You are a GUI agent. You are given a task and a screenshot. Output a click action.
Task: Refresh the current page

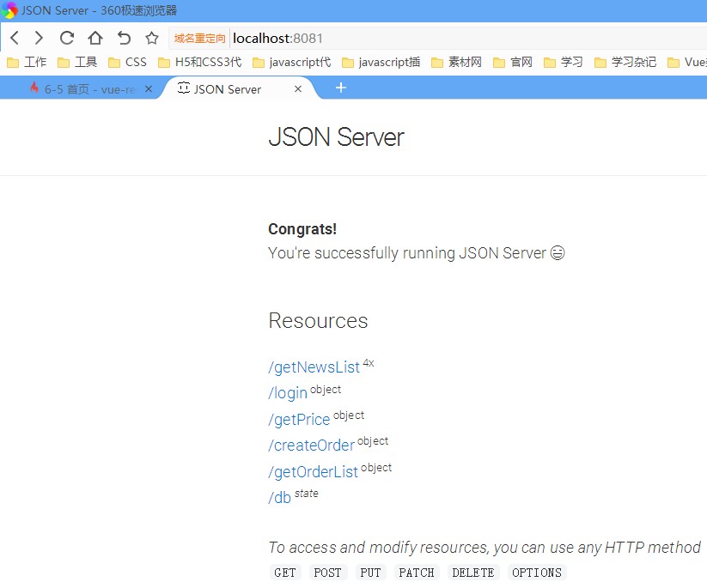pyautogui.click(x=67, y=38)
